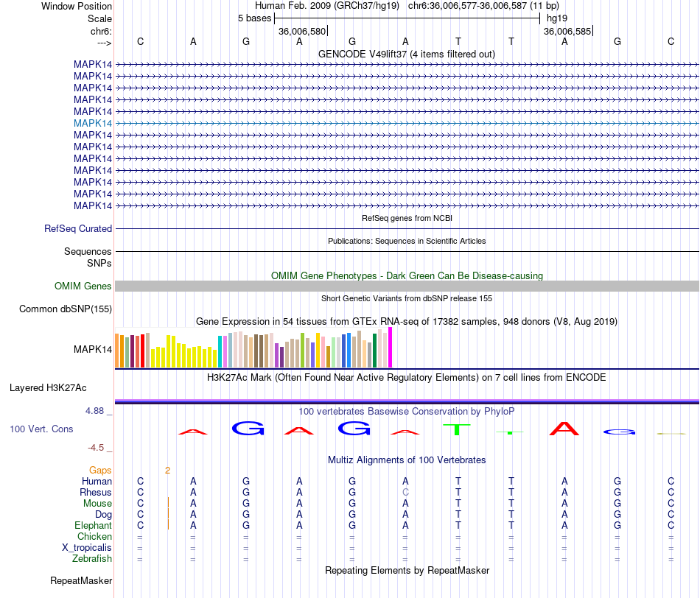
Task: Click the RepeatMasker track label
Action: tap(81, 581)
